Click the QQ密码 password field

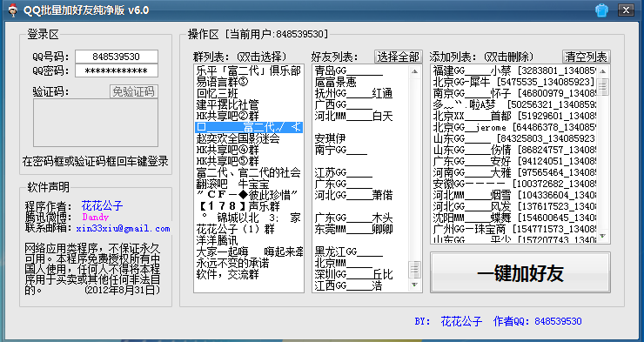tap(117, 70)
